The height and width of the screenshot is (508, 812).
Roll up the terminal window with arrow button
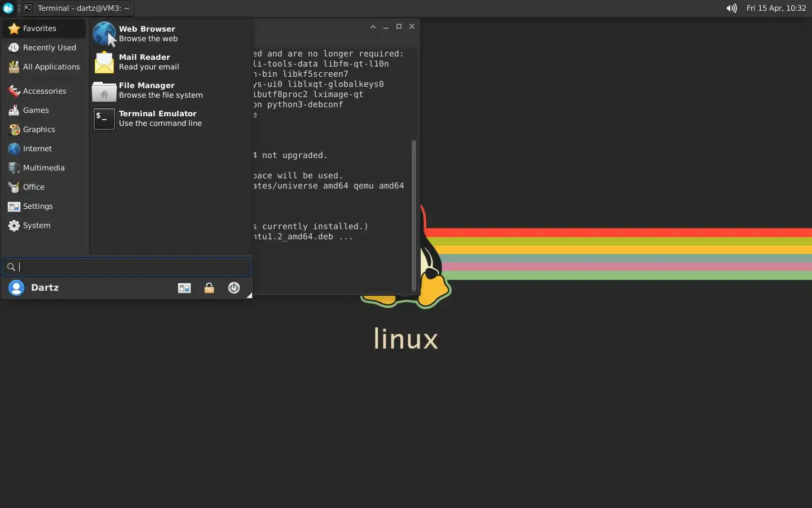373,27
